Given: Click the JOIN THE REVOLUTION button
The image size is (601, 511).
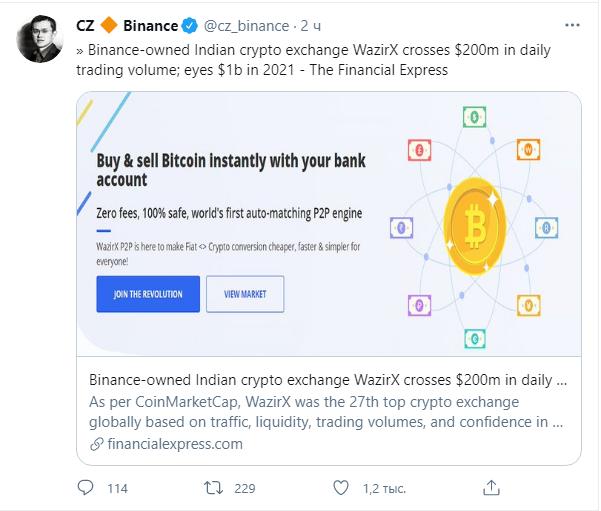Looking at the screenshot, I should pyautogui.click(x=148, y=294).
